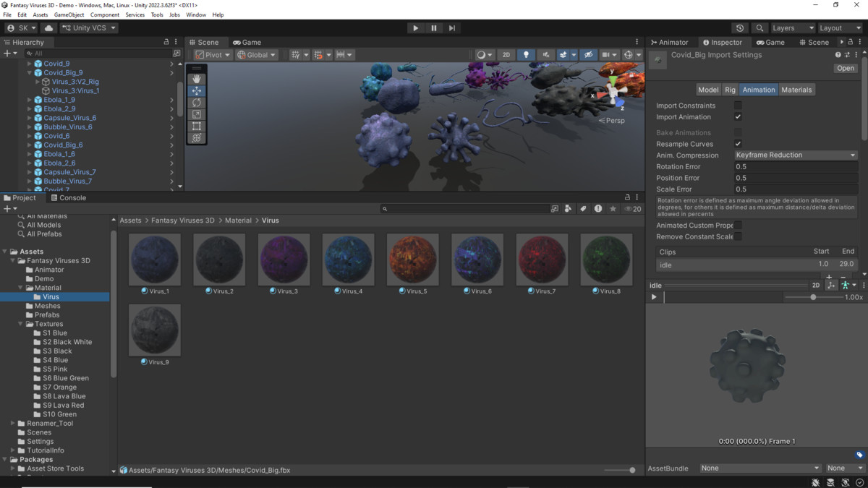Image resolution: width=868 pixels, height=488 pixels.
Task: Collapse the Textures folder in Project
Action: point(22,324)
